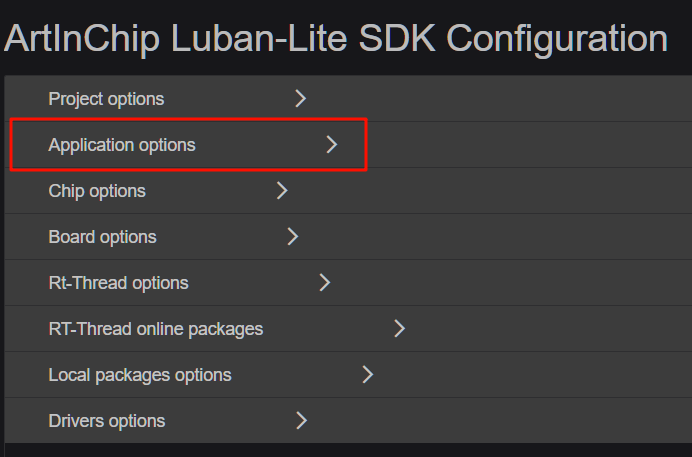
Task: Enter the Drivers options menu
Action: (x=107, y=421)
